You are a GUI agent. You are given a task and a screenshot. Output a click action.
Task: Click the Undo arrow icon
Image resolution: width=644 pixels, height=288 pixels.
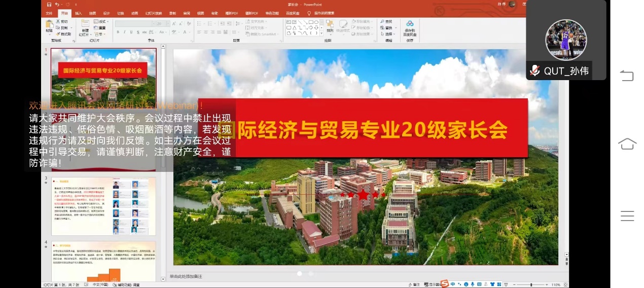pos(57,5)
